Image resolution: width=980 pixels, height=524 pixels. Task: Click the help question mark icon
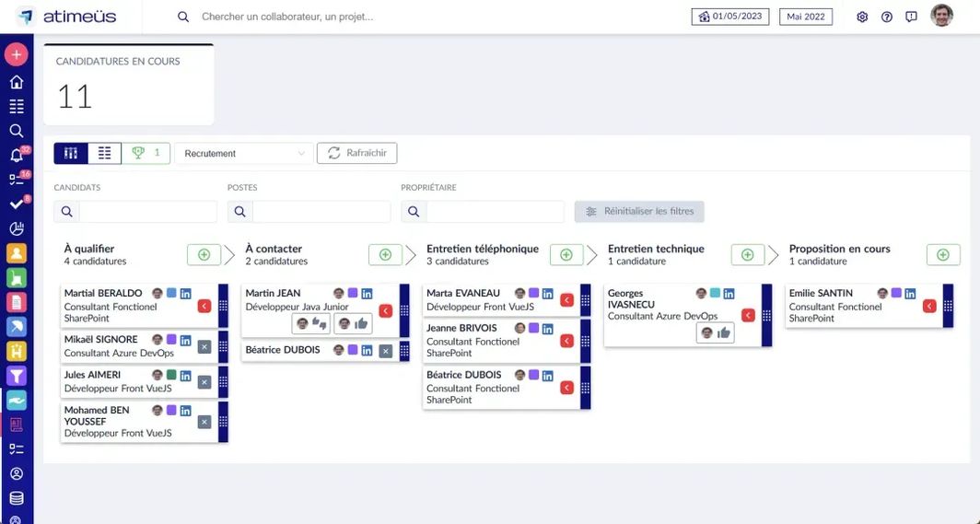click(886, 17)
